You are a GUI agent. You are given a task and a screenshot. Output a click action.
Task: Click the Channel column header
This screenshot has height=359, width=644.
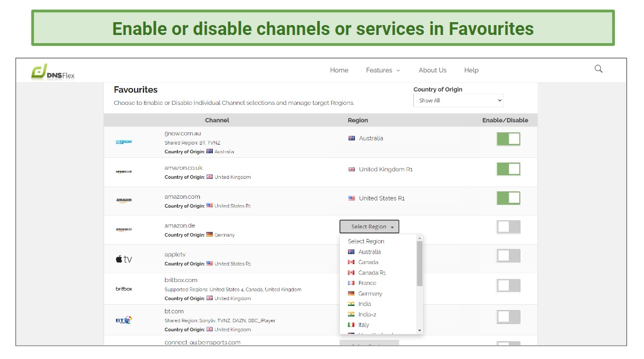click(217, 121)
